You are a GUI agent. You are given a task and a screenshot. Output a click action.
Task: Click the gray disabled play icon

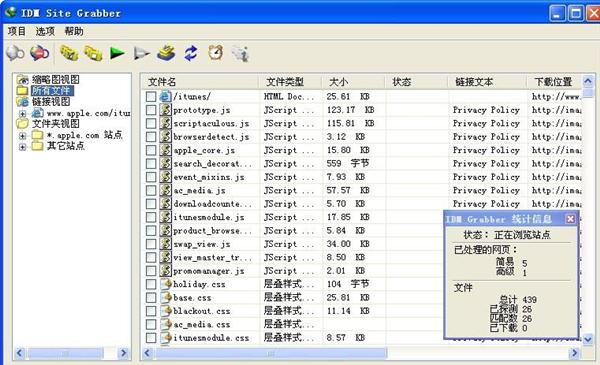[142, 53]
